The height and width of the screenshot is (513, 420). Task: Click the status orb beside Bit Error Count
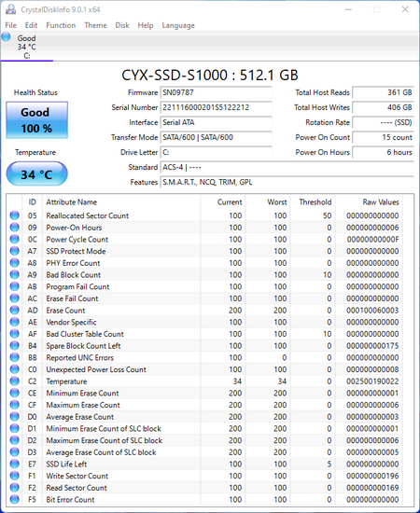[14, 499]
